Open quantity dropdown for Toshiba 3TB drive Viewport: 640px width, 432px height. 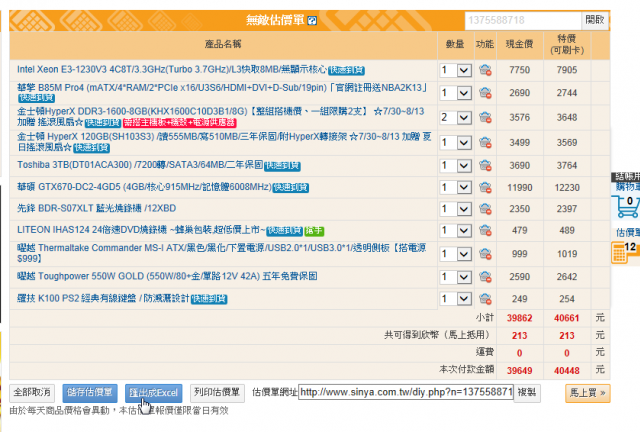point(456,165)
